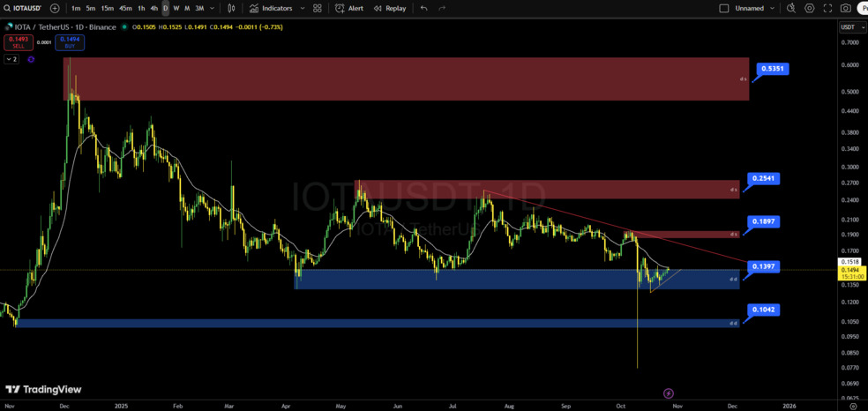Image resolution: width=868 pixels, height=411 pixels.
Task: Open the indicator templates grid icon
Action: tap(318, 8)
